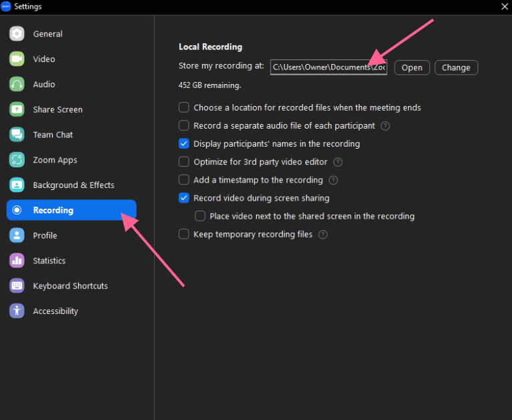Enable Add a timestamp to the recording
This screenshot has height=420, width=512.
coord(184,179)
